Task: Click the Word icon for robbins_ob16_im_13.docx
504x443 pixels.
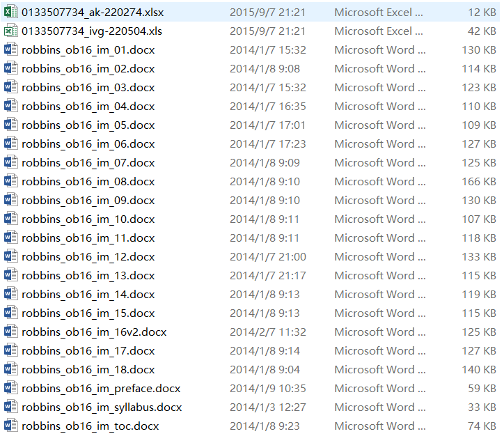Action: tap(10, 275)
